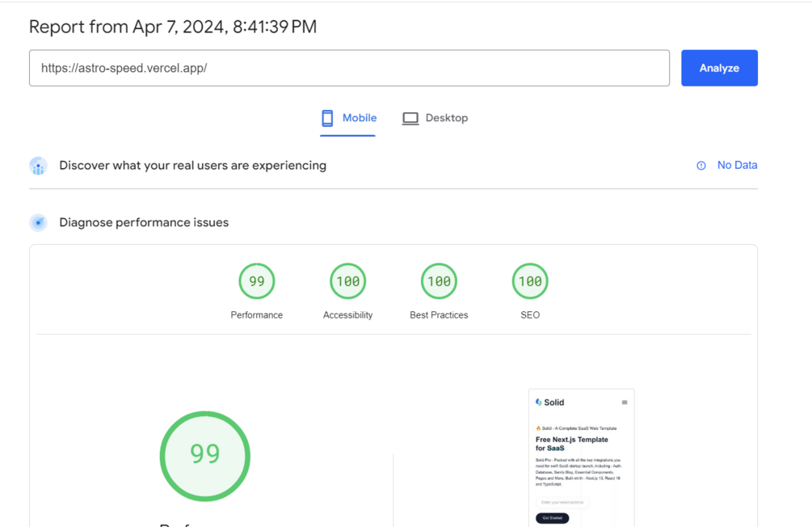The width and height of the screenshot is (812, 527).
Task: Select the SEO score gauge
Action: coord(530,281)
